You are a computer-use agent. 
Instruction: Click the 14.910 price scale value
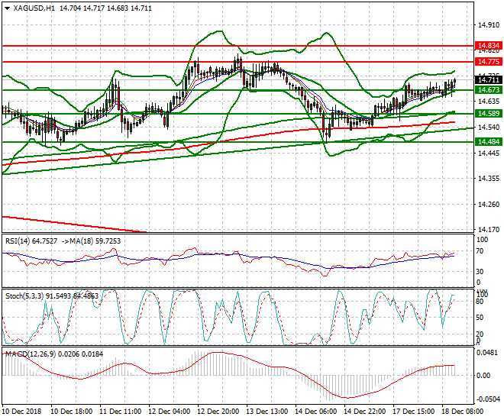(x=489, y=25)
